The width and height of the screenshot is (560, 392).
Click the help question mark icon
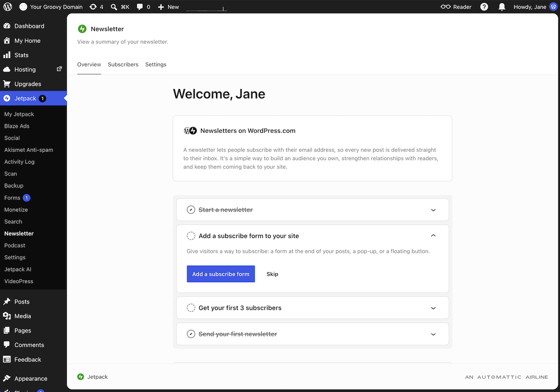point(484,7)
